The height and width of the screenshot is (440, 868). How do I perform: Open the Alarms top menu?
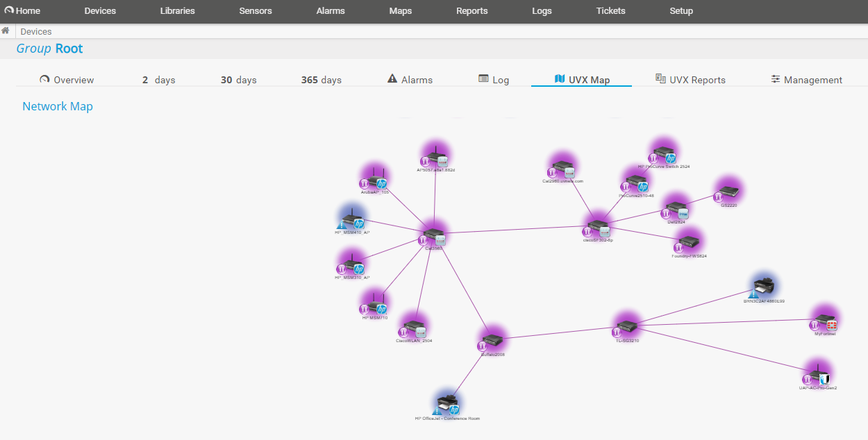(331, 11)
